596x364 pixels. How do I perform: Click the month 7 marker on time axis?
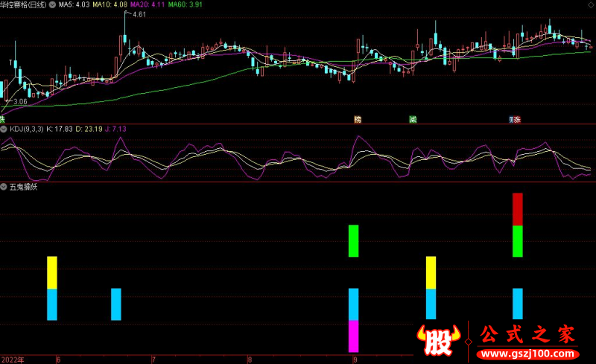coord(153,359)
